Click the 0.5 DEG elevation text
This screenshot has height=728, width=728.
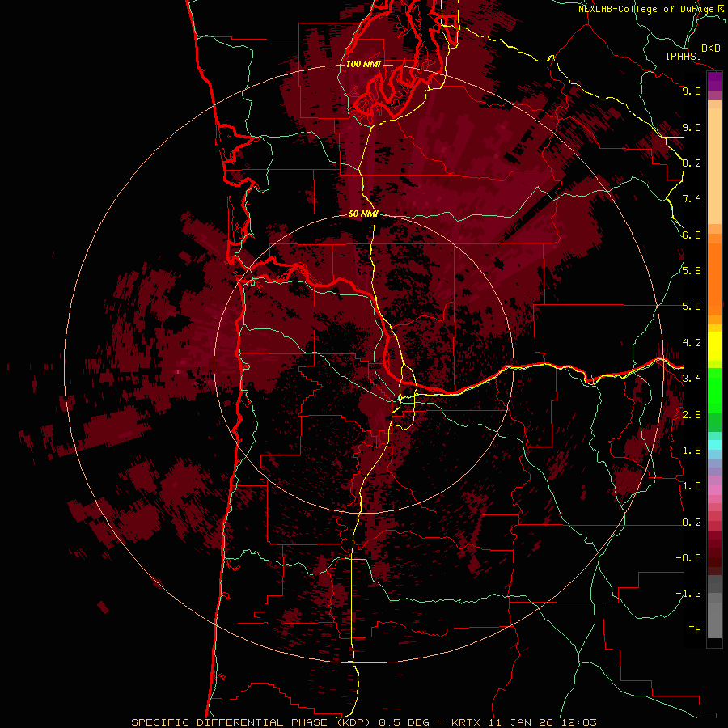pyautogui.click(x=404, y=722)
